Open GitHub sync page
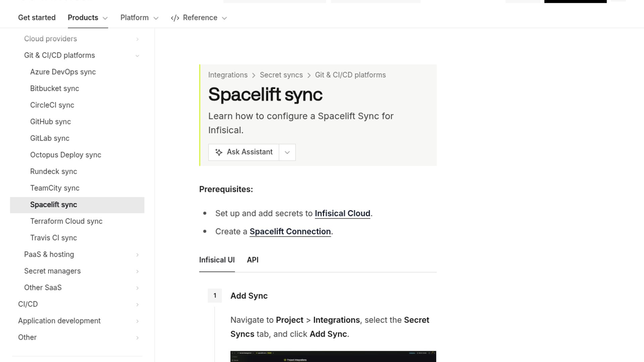644x362 pixels. click(x=50, y=122)
